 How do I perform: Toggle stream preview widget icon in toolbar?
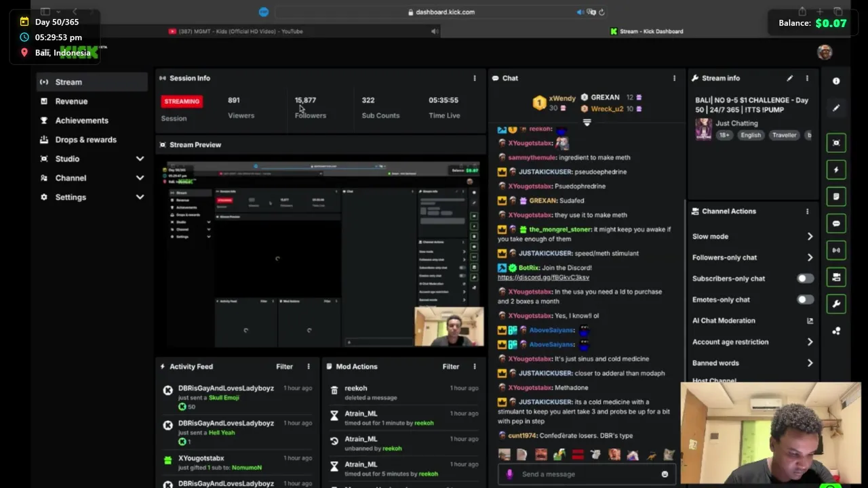[836, 143]
